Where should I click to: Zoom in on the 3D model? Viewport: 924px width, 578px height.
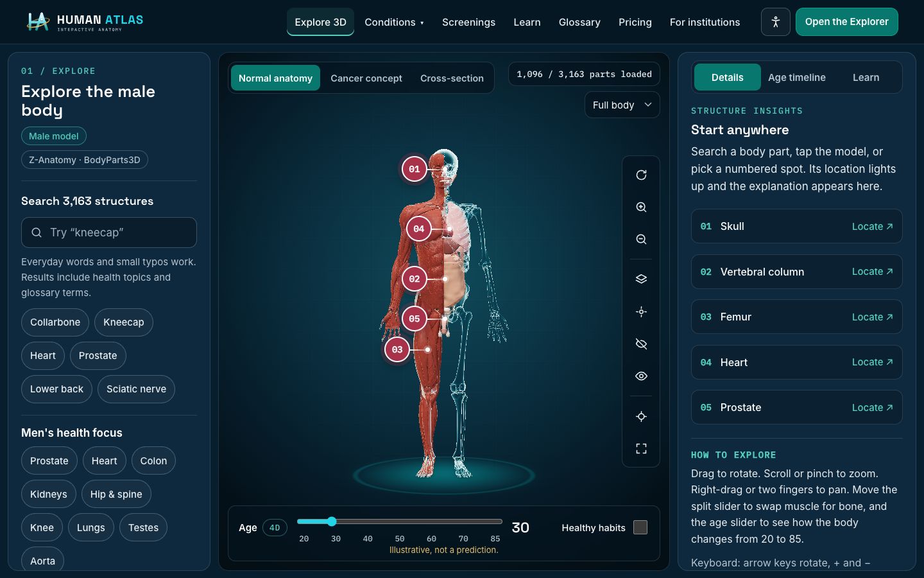(641, 207)
